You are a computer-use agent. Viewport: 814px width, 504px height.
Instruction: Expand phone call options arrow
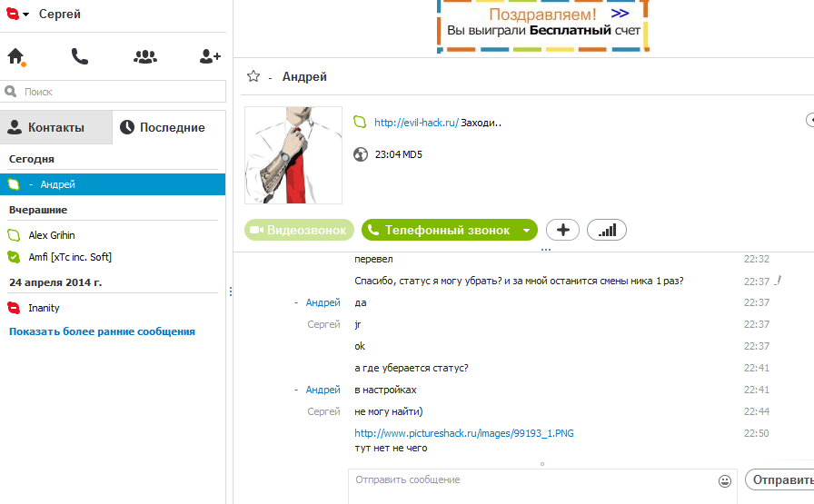[525, 231]
